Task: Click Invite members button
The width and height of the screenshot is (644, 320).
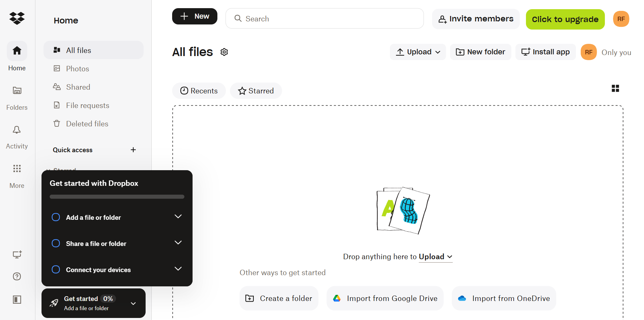Action: tap(476, 19)
